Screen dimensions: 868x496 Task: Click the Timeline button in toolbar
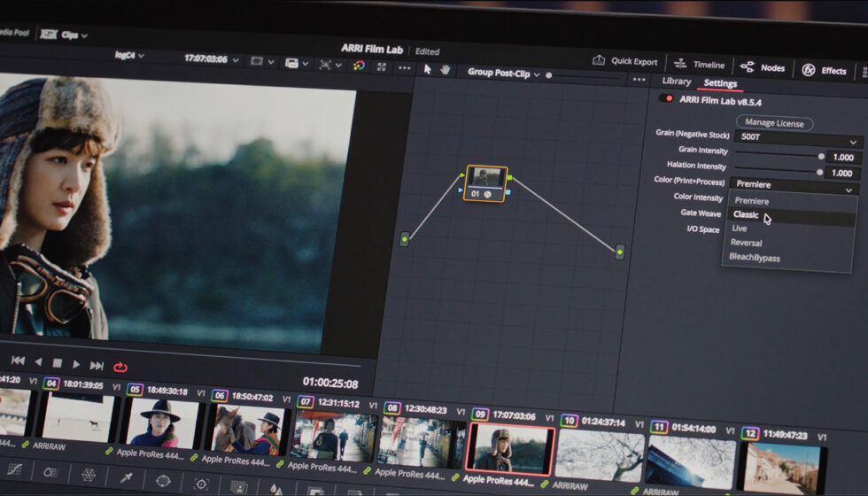(699, 64)
